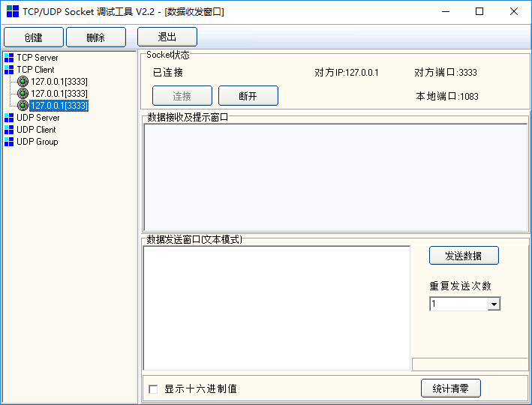Click the 已连接 status text
The height and width of the screenshot is (405, 532).
coord(168,72)
